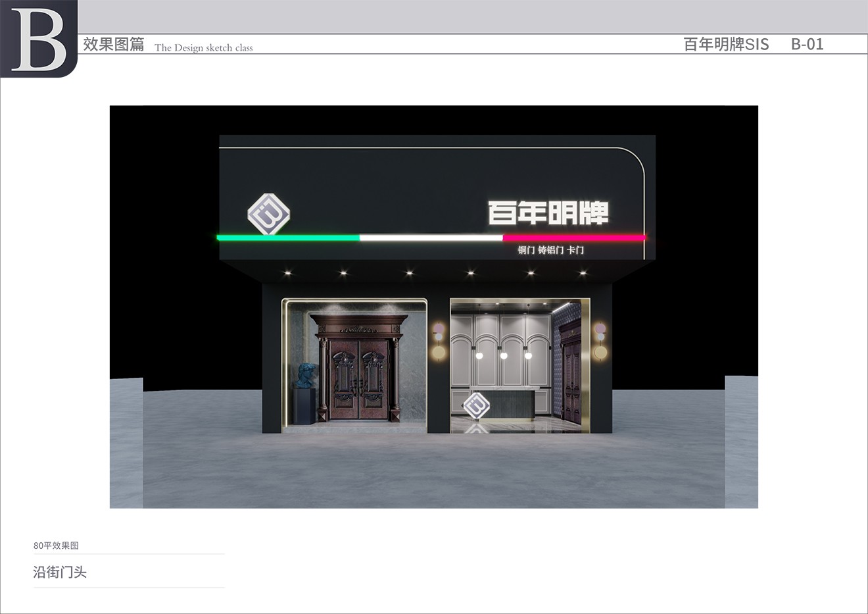Image resolution: width=868 pixels, height=614 pixels.
Task: Select the heading text "效果图篇"
Action: coord(114,44)
